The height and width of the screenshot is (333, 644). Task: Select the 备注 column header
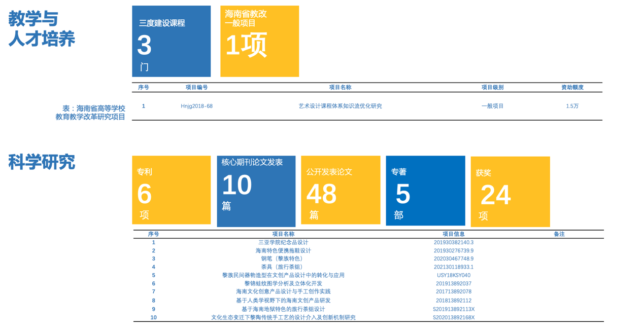[559, 234]
